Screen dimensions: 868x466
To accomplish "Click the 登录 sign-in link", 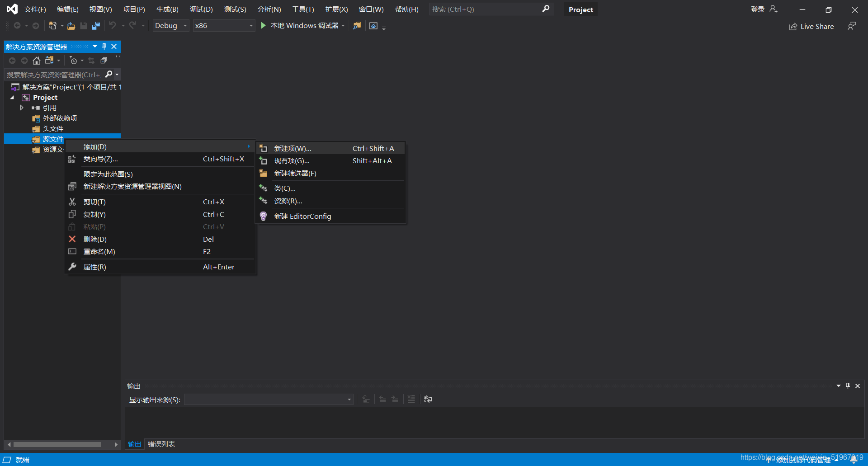I will pyautogui.click(x=758, y=9).
